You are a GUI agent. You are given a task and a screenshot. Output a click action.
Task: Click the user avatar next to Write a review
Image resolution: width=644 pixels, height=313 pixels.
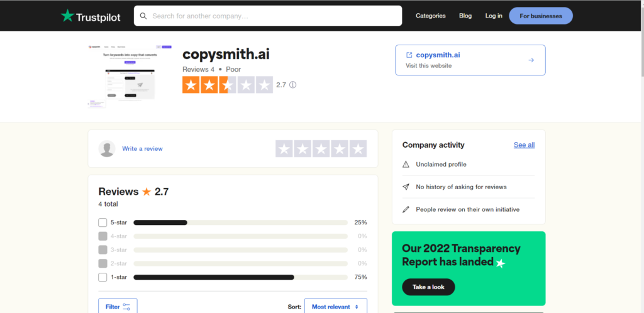pyautogui.click(x=107, y=148)
